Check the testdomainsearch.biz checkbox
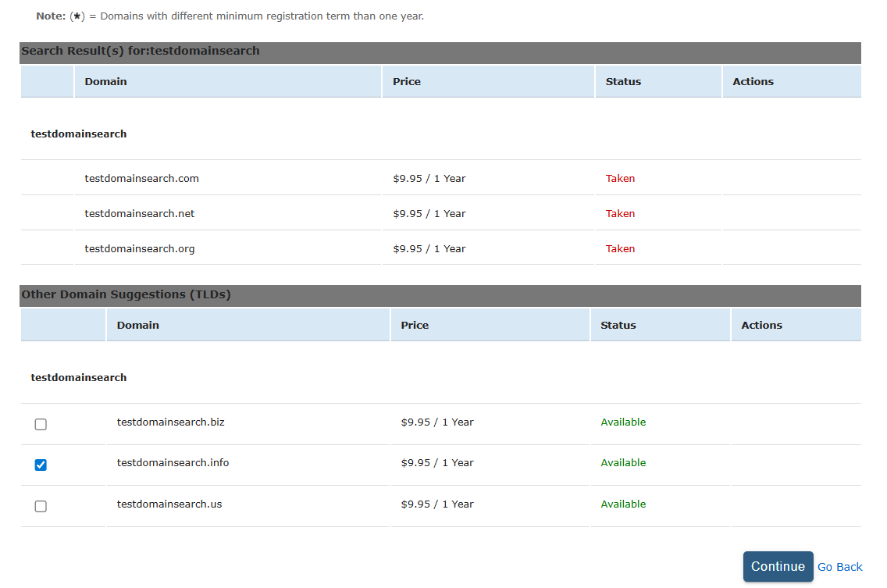887x588 pixels. [41, 424]
